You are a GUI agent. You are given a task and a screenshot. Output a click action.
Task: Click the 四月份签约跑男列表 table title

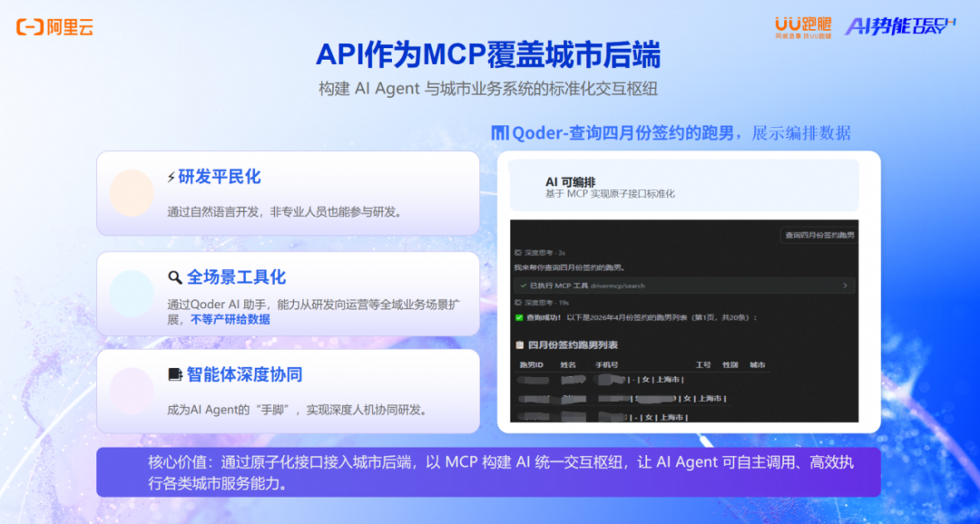point(573,344)
